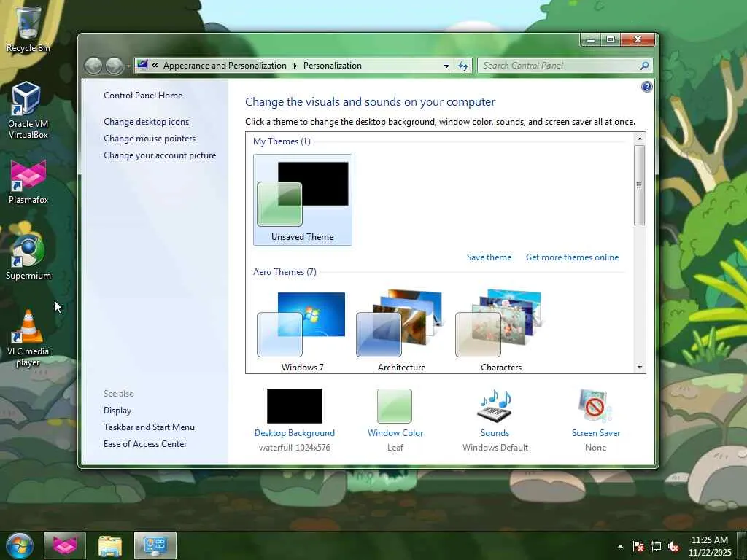The width and height of the screenshot is (747, 560).
Task: Click the Action Center flag tray icon
Action: pyautogui.click(x=638, y=547)
